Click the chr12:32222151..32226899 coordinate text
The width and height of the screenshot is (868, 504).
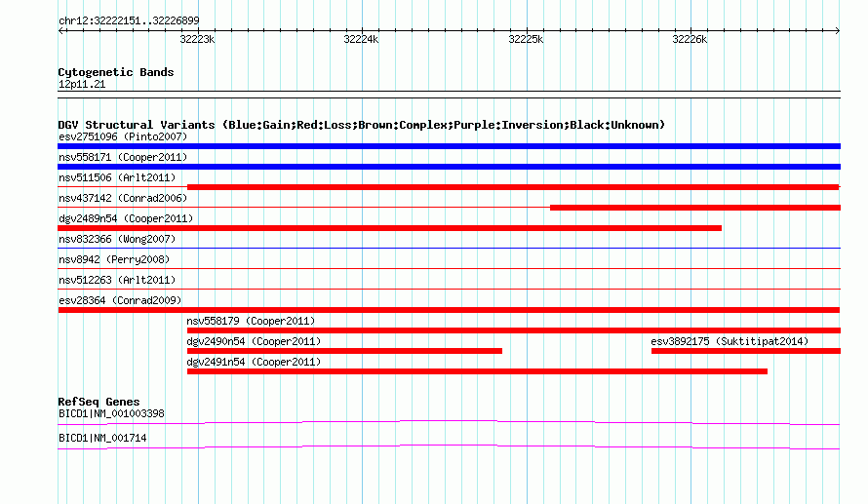tap(129, 21)
